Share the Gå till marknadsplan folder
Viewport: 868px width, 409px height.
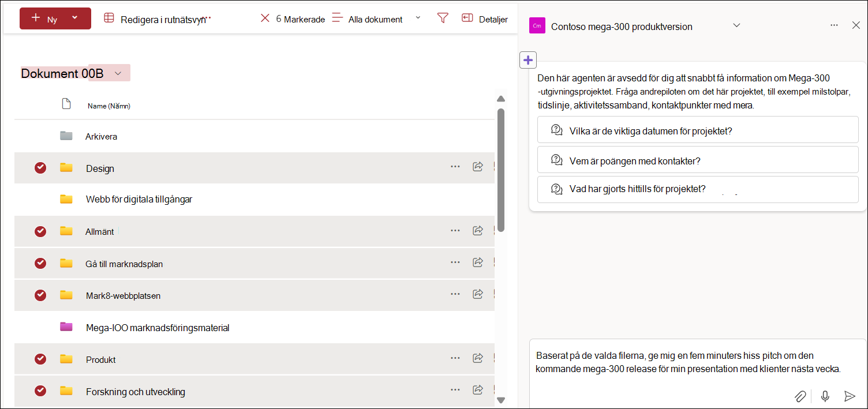(x=478, y=262)
